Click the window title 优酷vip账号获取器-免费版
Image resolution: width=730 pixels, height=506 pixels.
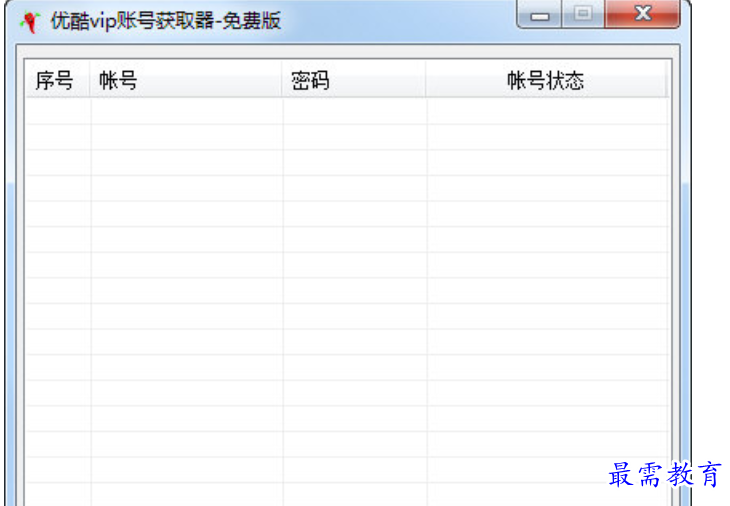[x=166, y=21]
